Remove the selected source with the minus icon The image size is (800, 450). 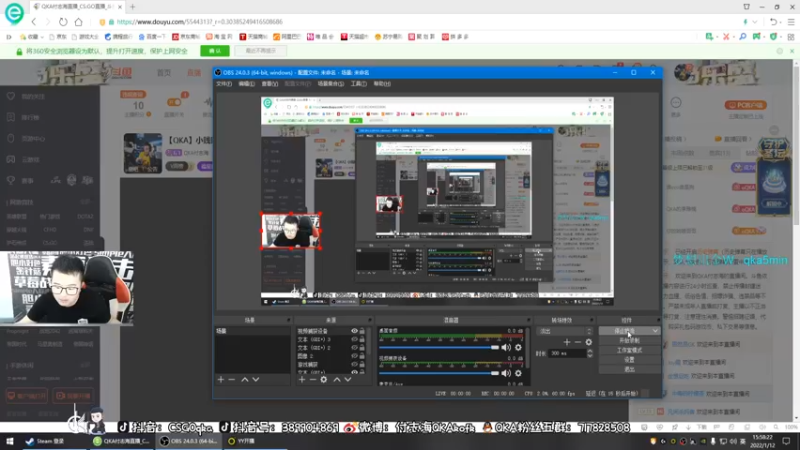click(313, 380)
